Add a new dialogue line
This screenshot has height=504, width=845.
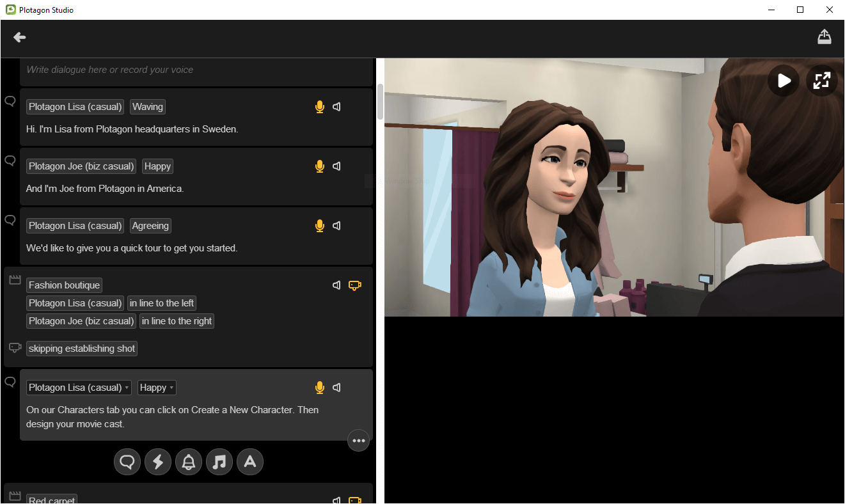point(127,461)
